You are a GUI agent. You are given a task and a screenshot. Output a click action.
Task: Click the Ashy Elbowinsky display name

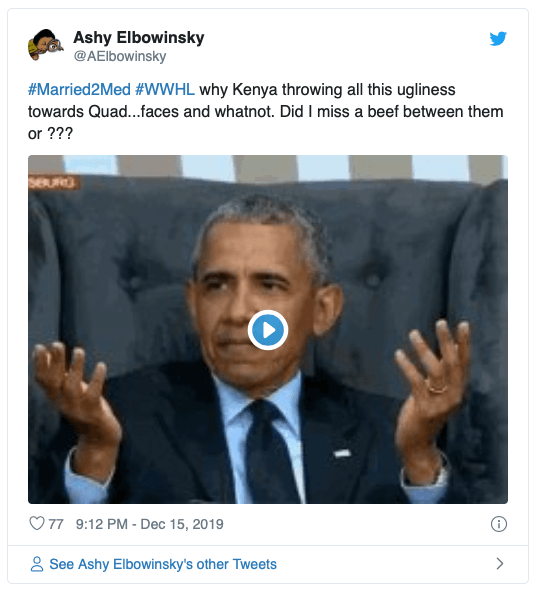coord(139,38)
